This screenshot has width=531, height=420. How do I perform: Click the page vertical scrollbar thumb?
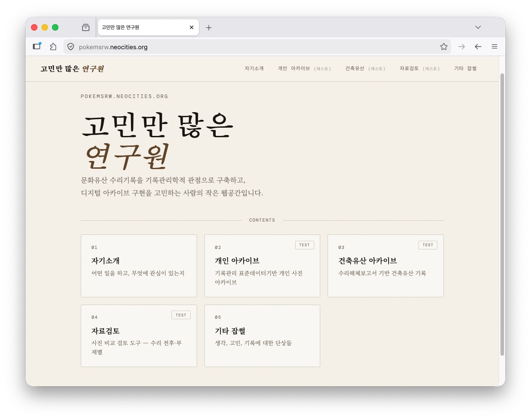point(502,215)
